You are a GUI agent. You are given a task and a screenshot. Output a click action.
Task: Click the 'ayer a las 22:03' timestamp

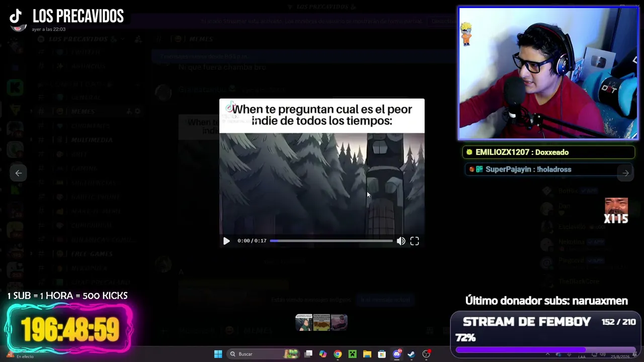pyautogui.click(x=49, y=29)
